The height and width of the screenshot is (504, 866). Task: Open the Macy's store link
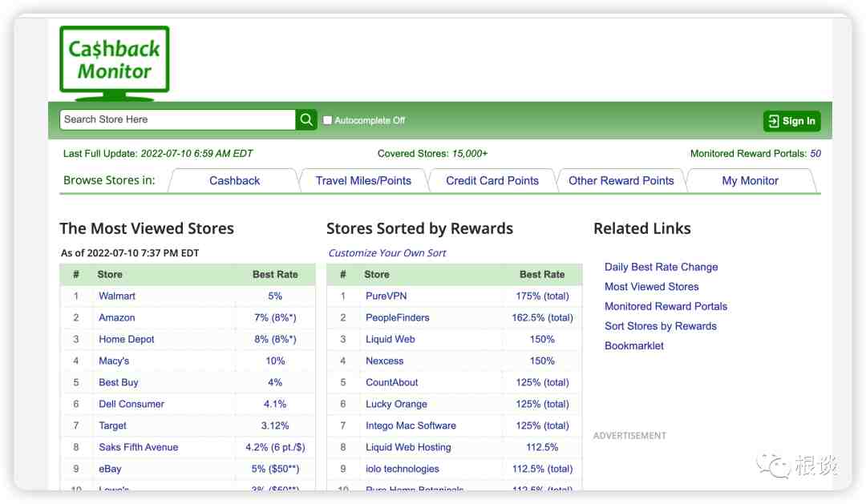tap(114, 361)
